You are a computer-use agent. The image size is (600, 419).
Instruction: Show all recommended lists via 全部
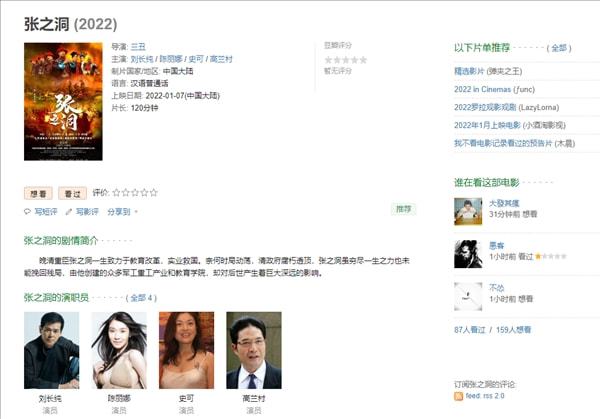coord(559,48)
